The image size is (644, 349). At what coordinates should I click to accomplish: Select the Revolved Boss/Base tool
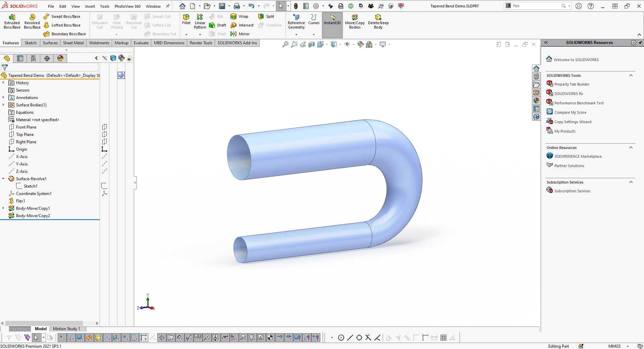point(32,22)
